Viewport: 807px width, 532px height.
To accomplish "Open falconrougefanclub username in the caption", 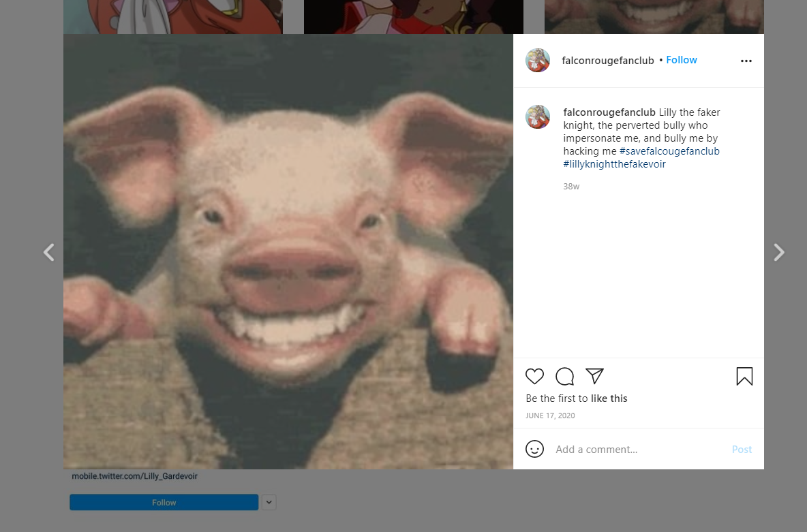I will 609,112.
